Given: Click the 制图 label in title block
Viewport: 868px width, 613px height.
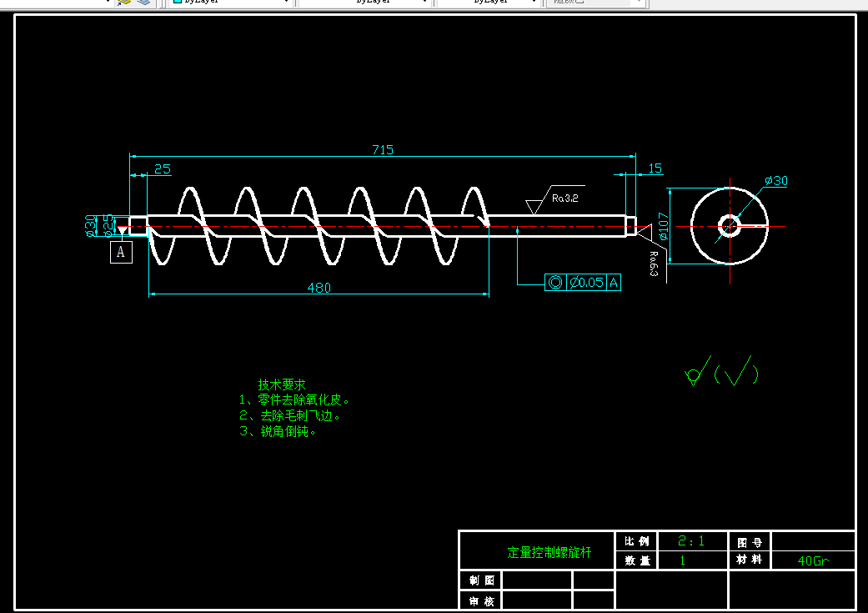Looking at the screenshot, I should (482, 580).
